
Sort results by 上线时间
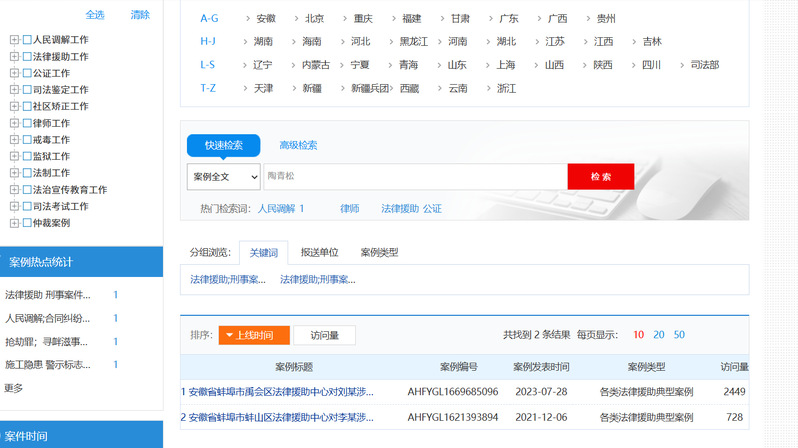[254, 336]
